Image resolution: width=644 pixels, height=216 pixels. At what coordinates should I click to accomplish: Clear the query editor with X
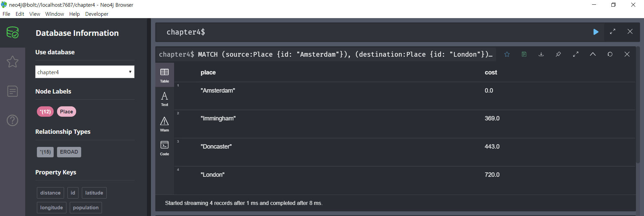(630, 32)
